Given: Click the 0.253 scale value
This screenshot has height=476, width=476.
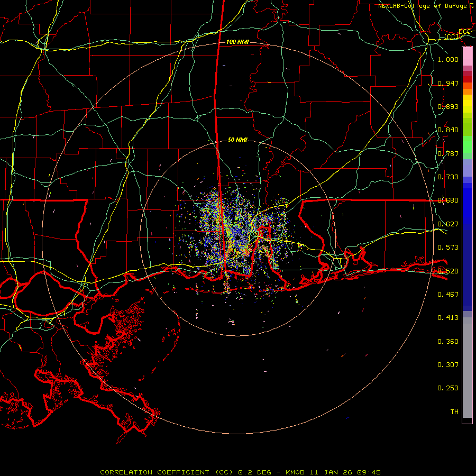Looking at the screenshot, I should 448,388.
